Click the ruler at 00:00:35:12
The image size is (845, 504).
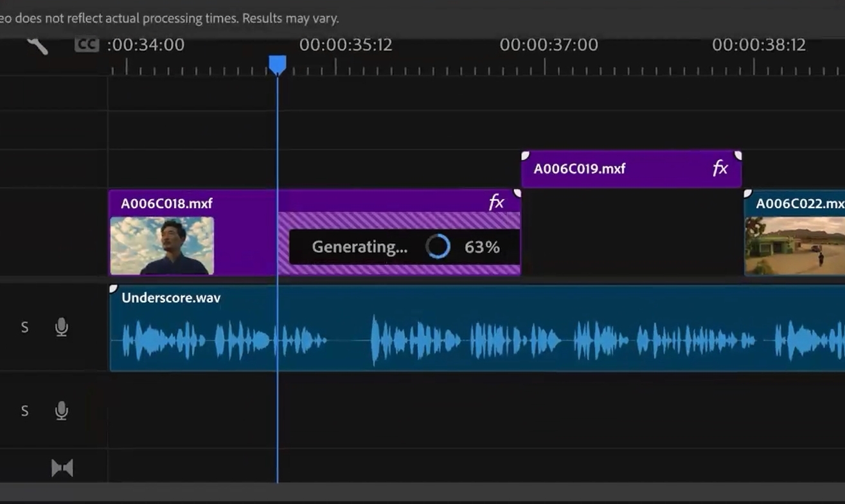(x=334, y=66)
